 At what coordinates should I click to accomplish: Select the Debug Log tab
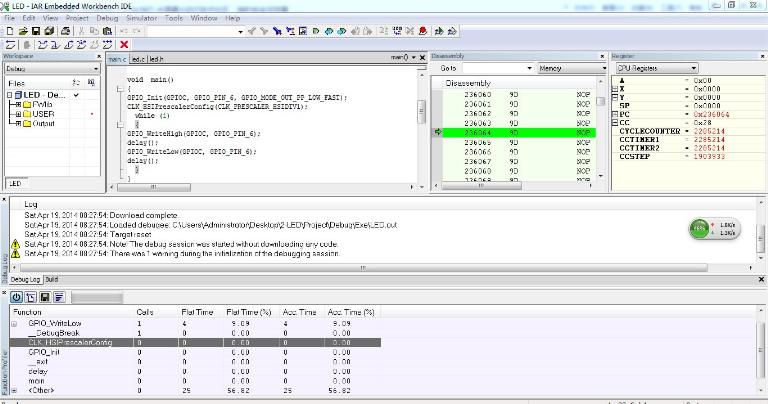[x=25, y=280]
